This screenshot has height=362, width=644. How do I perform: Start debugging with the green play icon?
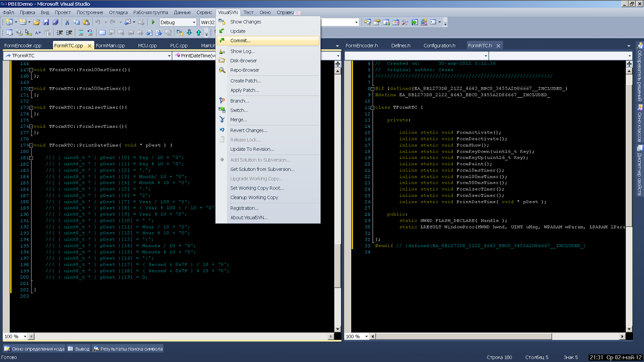(153, 22)
